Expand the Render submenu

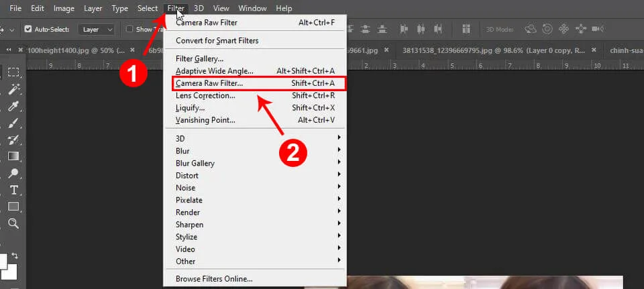coord(255,213)
